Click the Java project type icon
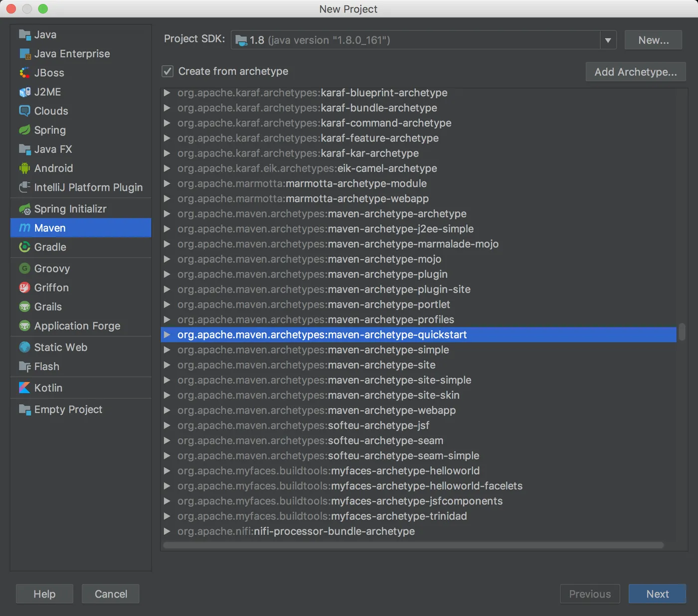698x616 pixels. point(24,34)
